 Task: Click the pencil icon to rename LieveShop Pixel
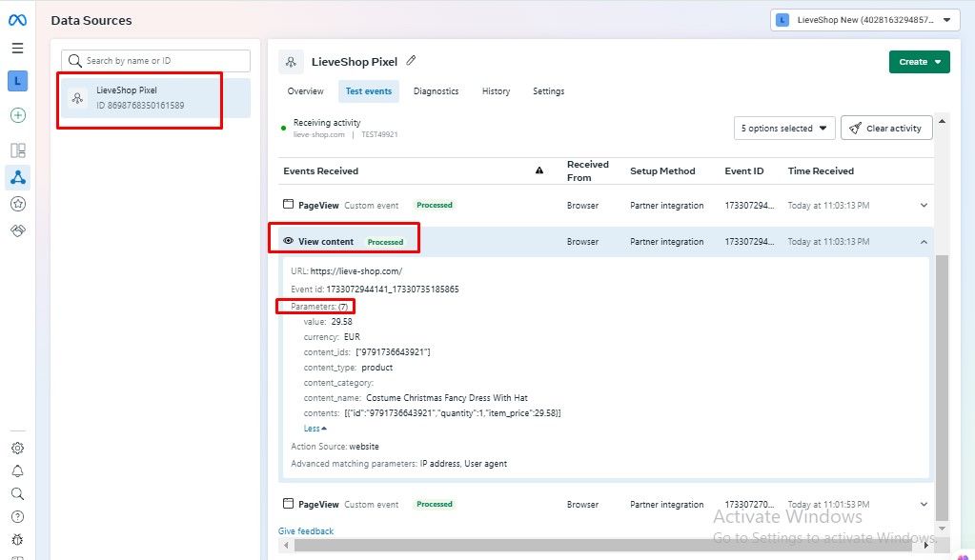[x=411, y=61]
